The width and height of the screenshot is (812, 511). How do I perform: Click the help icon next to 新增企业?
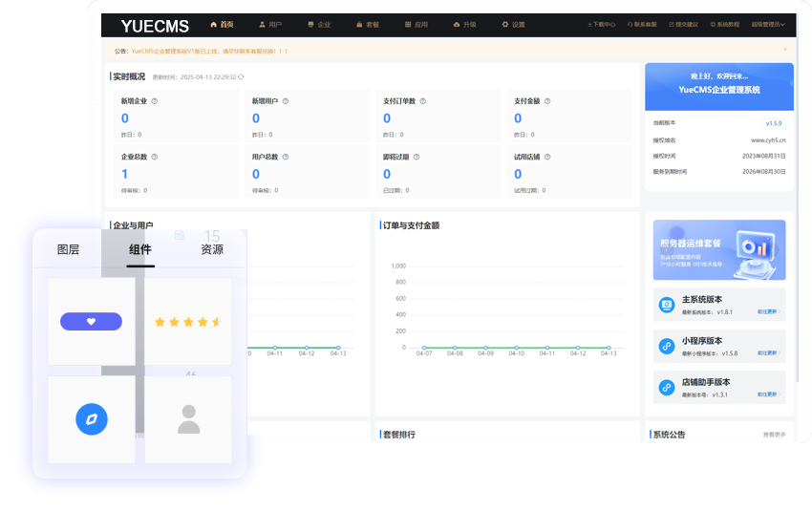(x=155, y=100)
